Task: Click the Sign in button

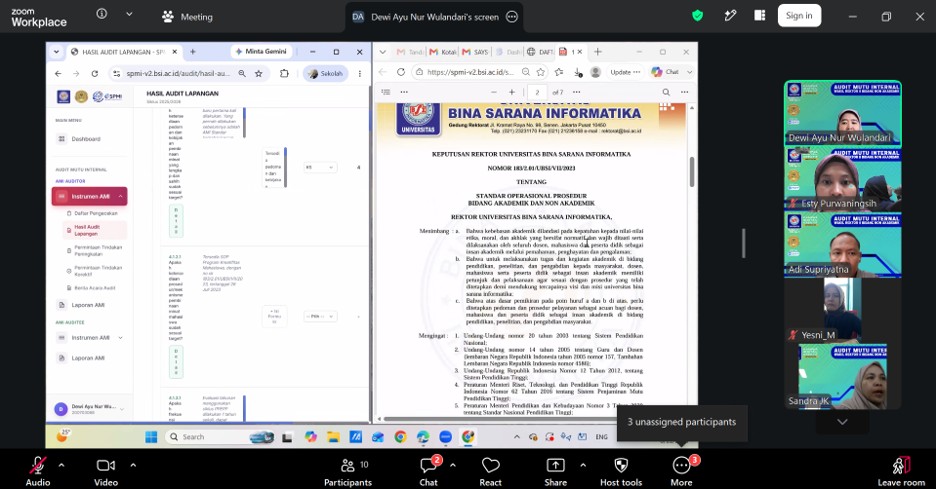Action: (x=799, y=16)
